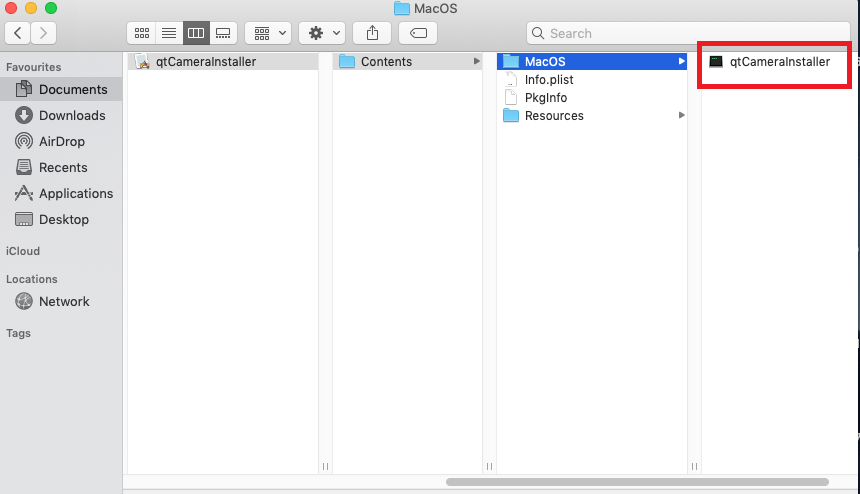860x494 pixels.
Task: Click the Downloads arrow icon
Action: [24, 115]
